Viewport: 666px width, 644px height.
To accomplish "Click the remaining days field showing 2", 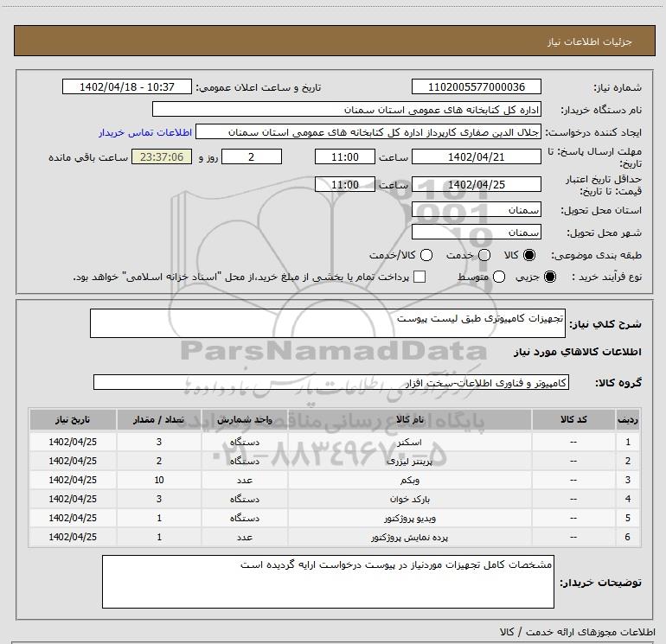I will click(x=252, y=156).
